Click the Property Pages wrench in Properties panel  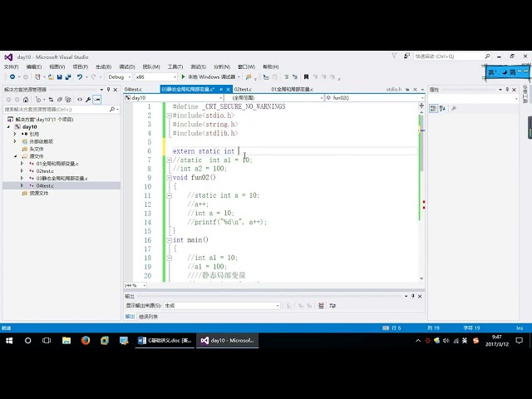454,108
